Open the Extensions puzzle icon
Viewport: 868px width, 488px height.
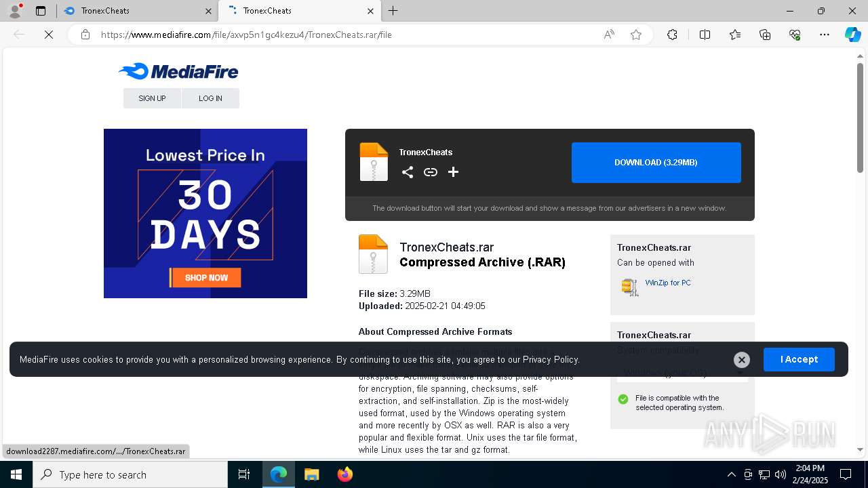(672, 35)
